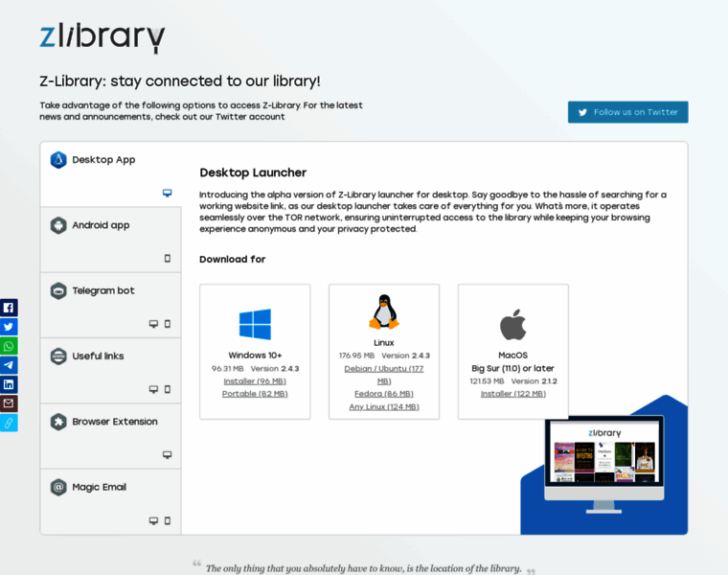Switch to the Useful links tab

point(110,371)
